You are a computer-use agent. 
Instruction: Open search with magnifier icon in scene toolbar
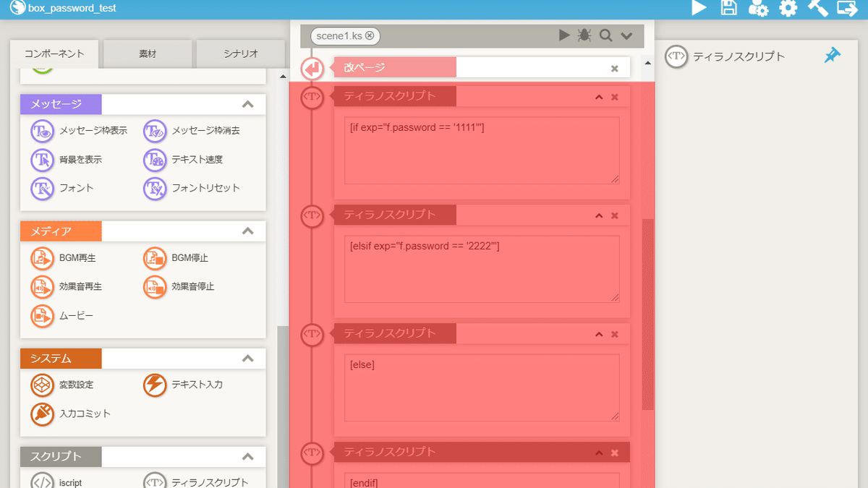(606, 35)
